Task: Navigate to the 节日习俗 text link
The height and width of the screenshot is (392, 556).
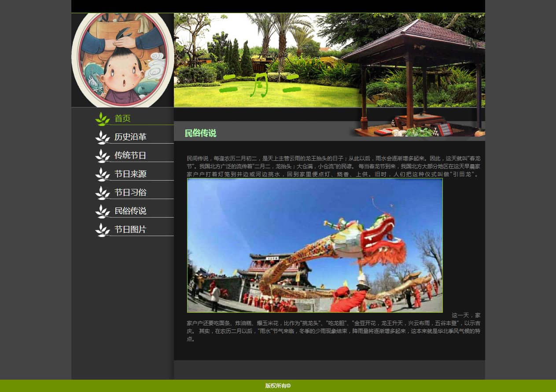Action: (x=130, y=192)
